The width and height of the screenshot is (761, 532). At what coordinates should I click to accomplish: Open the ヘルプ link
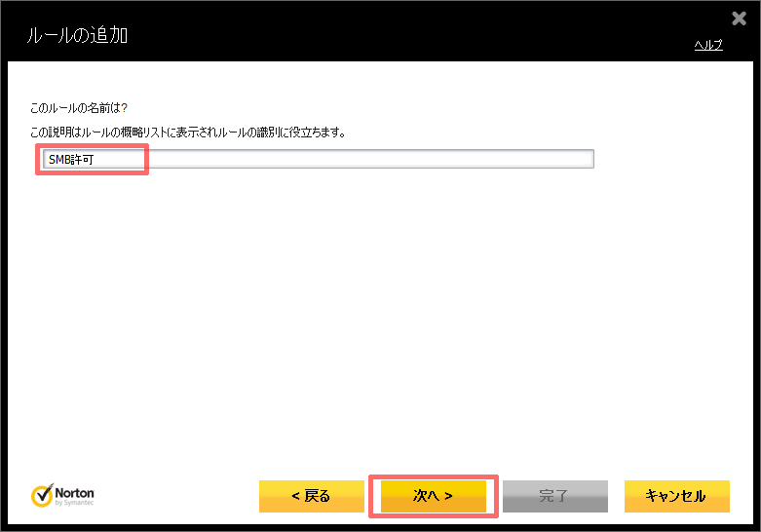point(707,45)
